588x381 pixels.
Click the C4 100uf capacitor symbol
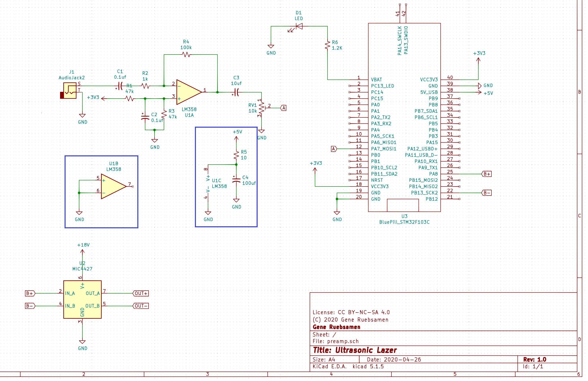(237, 180)
